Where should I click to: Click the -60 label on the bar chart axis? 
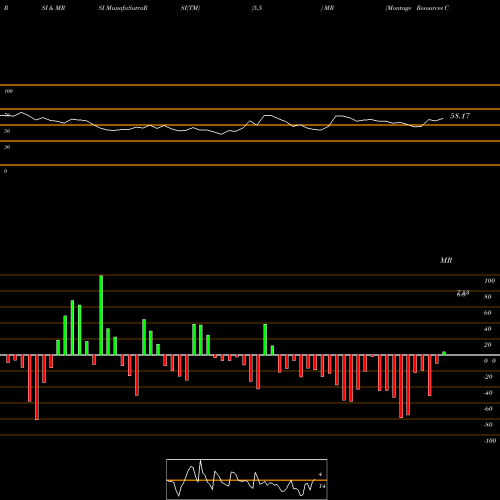tap(488, 409)
